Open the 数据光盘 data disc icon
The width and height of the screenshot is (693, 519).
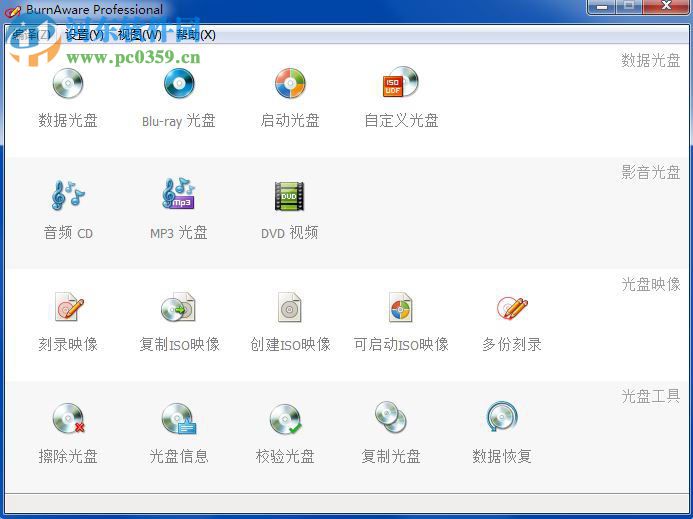click(x=68, y=83)
